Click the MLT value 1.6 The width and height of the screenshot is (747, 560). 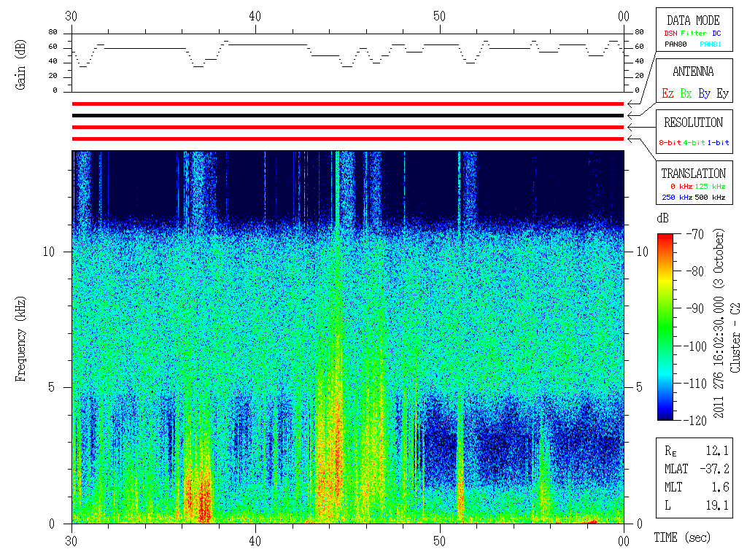click(x=720, y=487)
